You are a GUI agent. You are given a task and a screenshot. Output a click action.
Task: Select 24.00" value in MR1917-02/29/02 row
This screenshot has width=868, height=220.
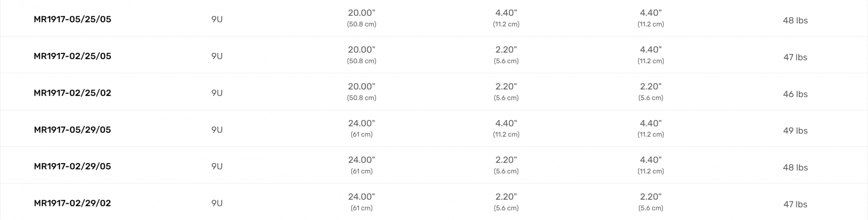(x=362, y=197)
